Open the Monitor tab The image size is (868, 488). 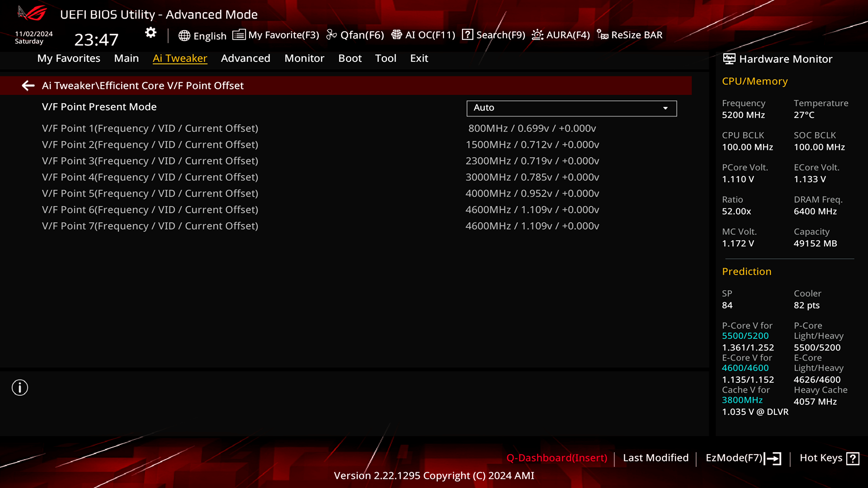pos(304,58)
